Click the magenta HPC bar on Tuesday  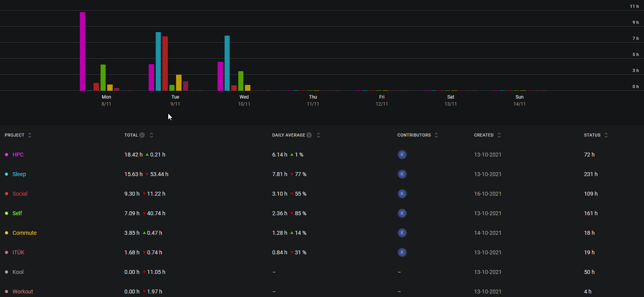pos(151,77)
